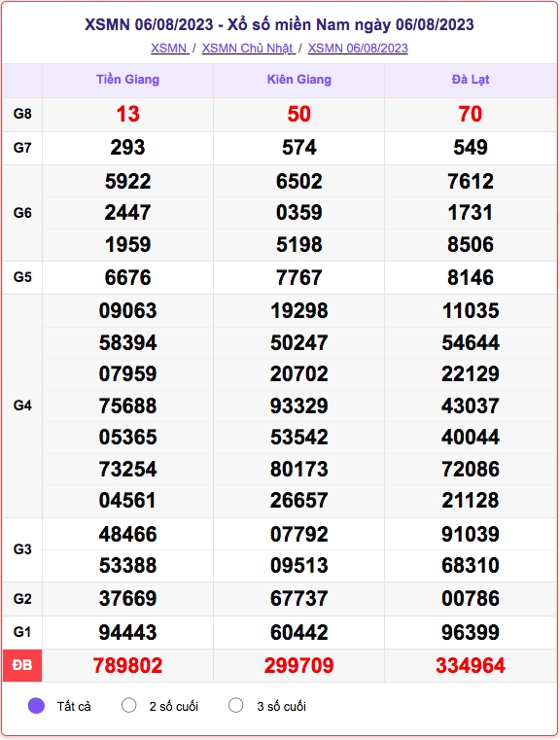Click G5 number 8146
The height and width of the screenshot is (740, 560).
click(471, 278)
